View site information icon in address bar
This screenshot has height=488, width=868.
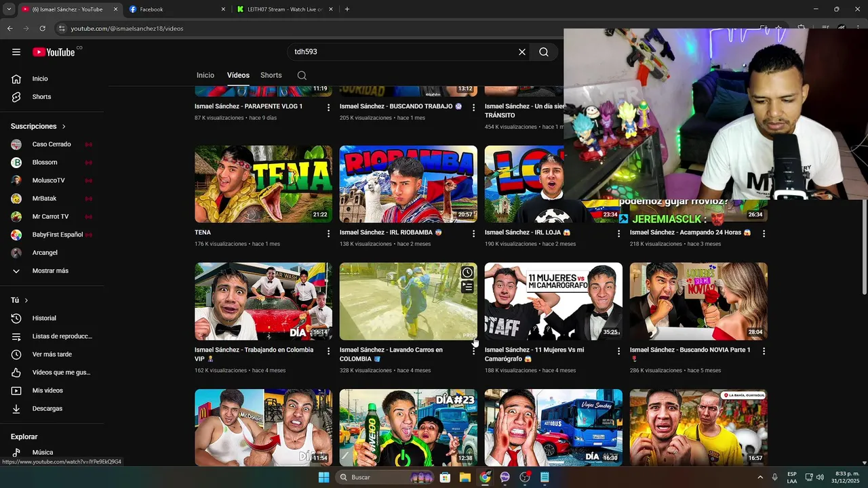(x=62, y=28)
